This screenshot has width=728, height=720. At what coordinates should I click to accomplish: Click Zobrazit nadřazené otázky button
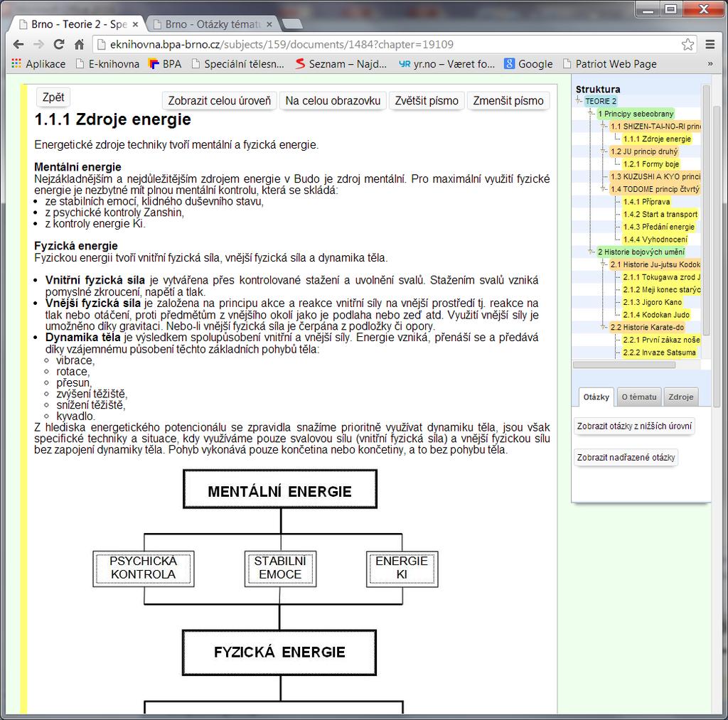point(626,457)
